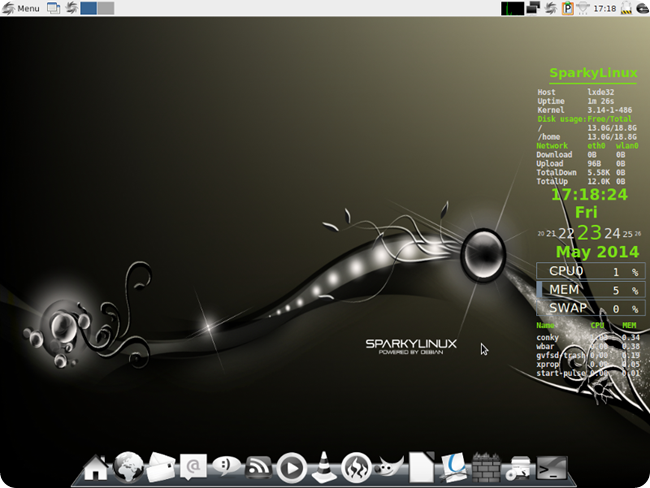Launch GIMP from the dock
650x488 pixels.
(388, 466)
